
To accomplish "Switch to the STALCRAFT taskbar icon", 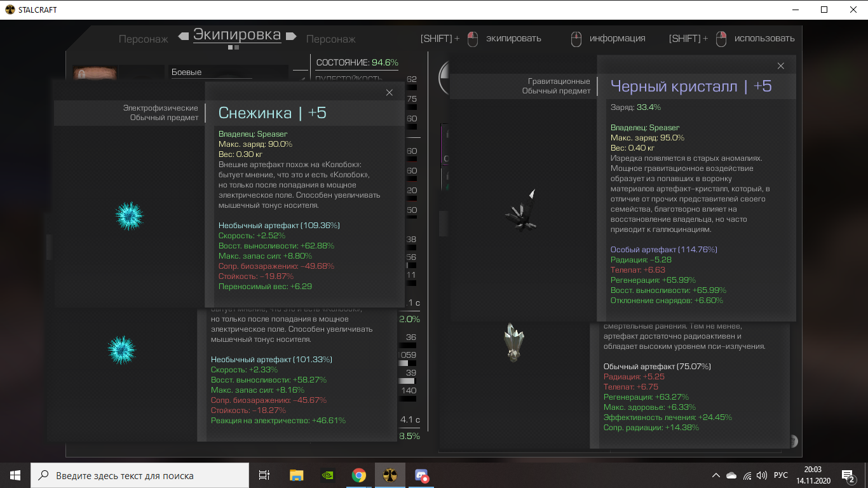I will 390,475.
